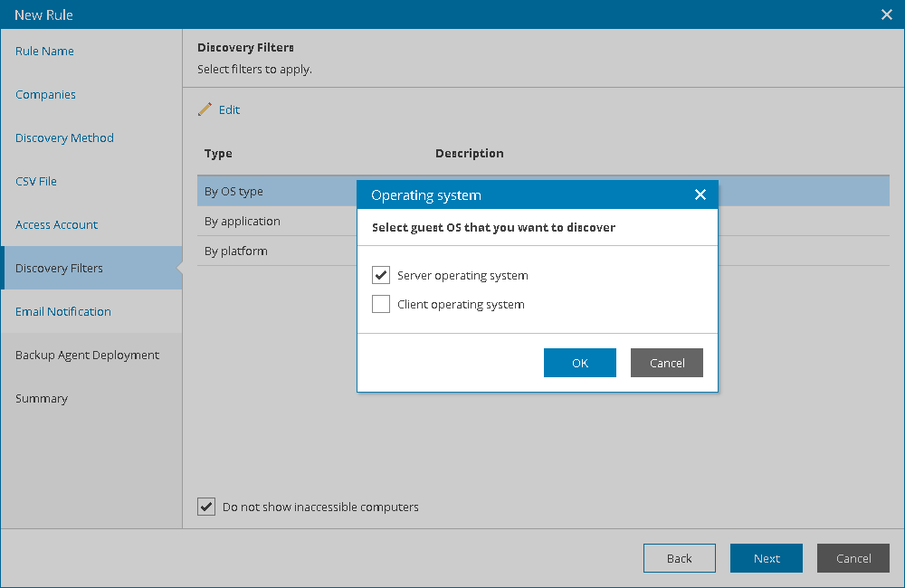This screenshot has height=588, width=905.
Task: Open the Access Account step
Action: tap(57, 224)
